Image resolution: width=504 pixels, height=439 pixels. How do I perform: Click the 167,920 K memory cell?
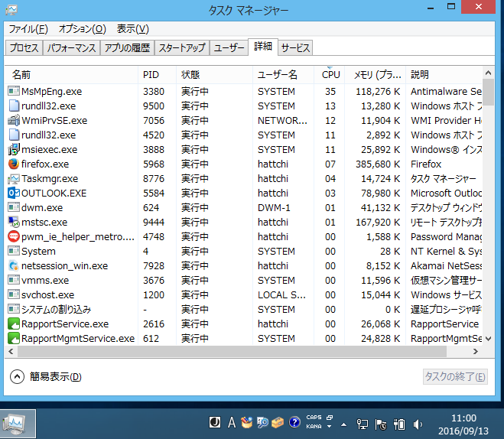click(x=378, y=222)
